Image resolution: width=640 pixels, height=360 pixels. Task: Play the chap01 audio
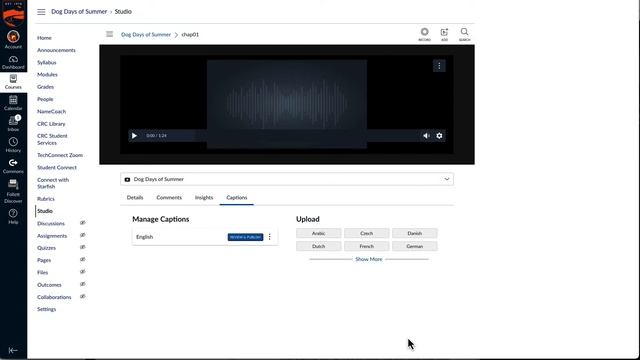click(x=134, y=136)
